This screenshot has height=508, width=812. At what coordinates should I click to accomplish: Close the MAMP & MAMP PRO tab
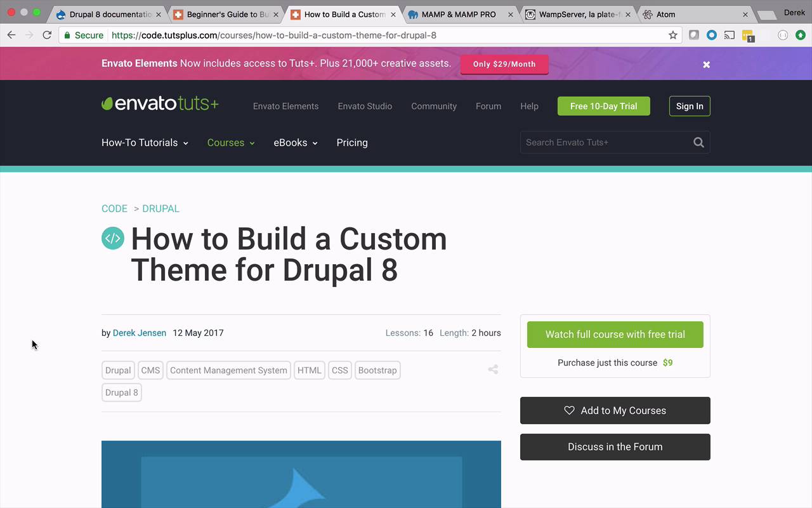pyautogui.click(x=511, y=14)
